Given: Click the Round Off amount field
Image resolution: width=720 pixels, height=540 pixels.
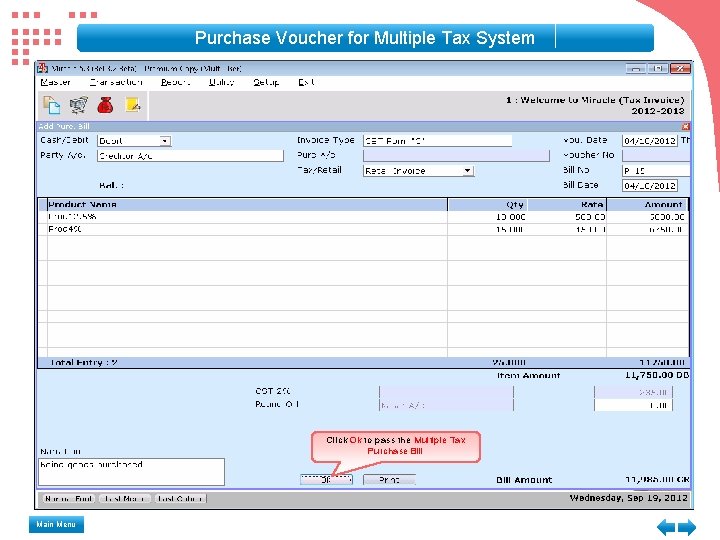Looking at the screenshot, I should [x=633, y=405].
